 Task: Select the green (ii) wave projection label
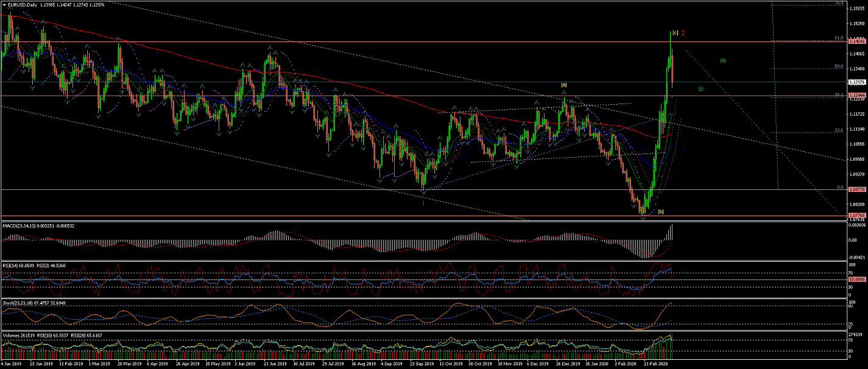coord(723,60)
